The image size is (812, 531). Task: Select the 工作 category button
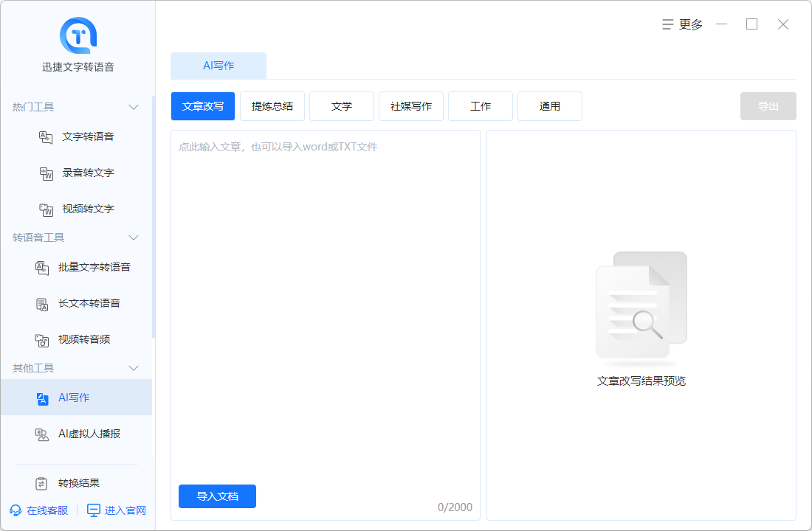click(x=481, y=106)
